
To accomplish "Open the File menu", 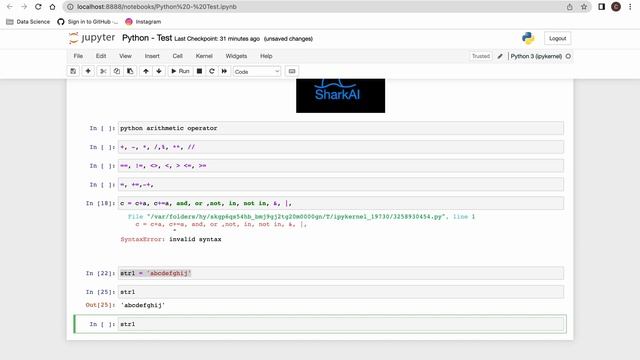I will [x=78, y=56].
